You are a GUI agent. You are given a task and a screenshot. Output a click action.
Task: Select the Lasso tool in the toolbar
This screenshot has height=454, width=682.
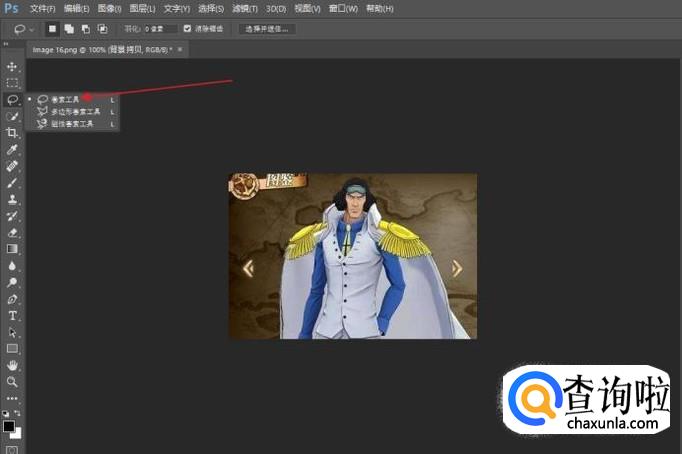pyautogui.click(x=12, y=100)
